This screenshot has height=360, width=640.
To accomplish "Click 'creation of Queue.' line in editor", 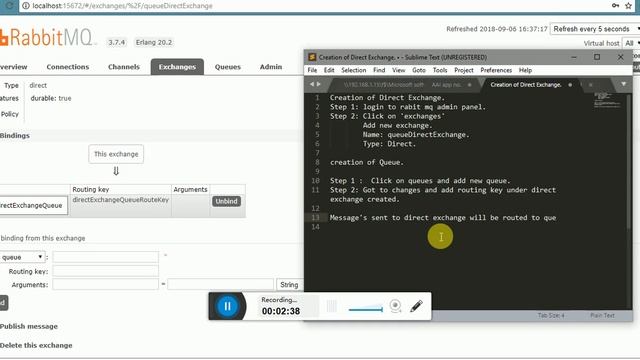I will (367, 162).
